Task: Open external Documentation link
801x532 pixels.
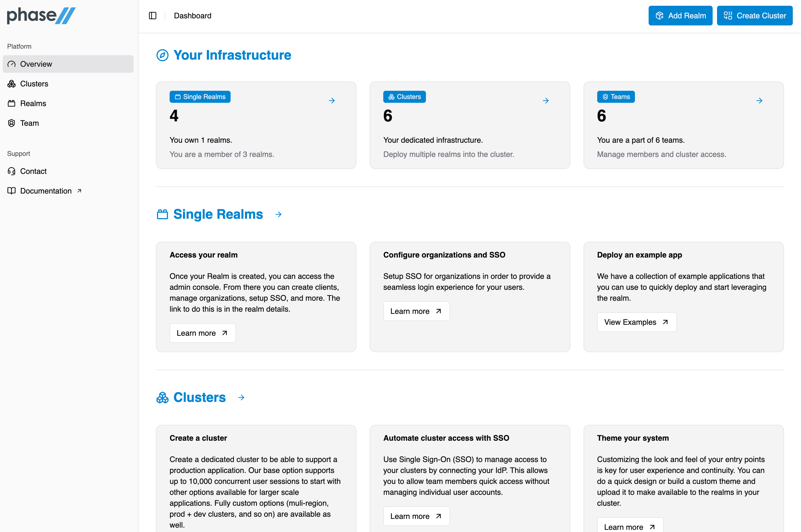Action: 46,191
